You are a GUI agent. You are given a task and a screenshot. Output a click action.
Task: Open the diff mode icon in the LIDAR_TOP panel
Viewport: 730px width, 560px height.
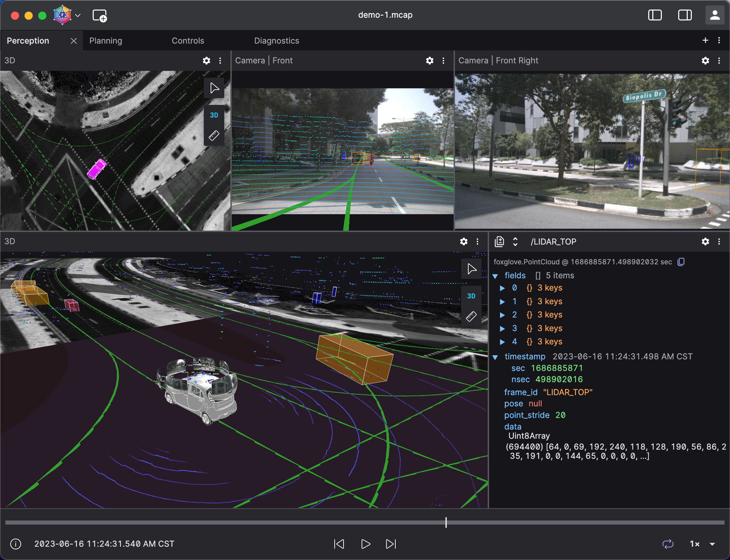tap(499, 242)
